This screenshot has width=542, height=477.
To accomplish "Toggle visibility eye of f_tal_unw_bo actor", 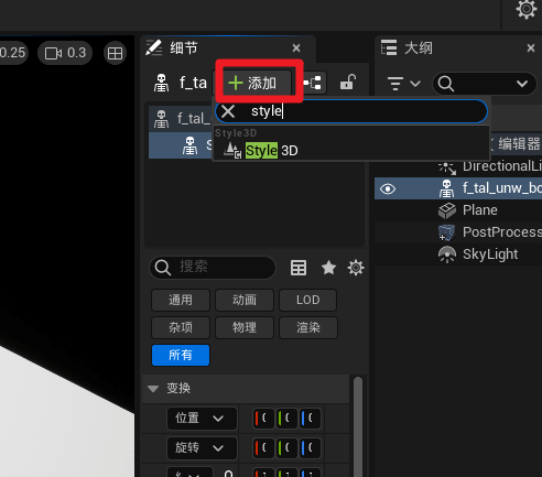I will coord(387,189).
